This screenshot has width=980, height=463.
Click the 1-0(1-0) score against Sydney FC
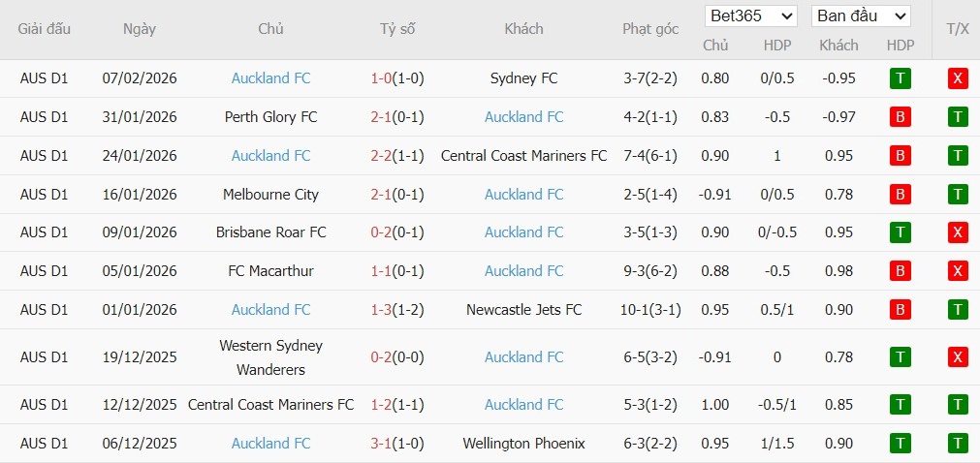[397, 78]
